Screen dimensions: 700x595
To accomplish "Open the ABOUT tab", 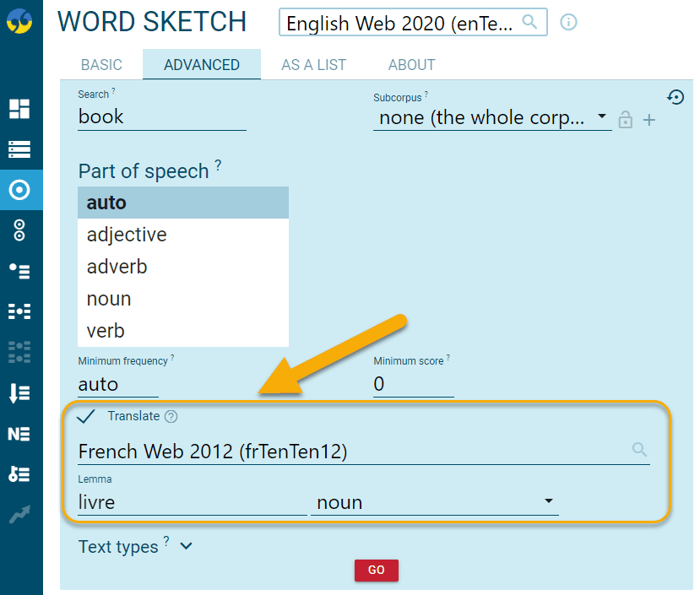I will tap(411, 65).
